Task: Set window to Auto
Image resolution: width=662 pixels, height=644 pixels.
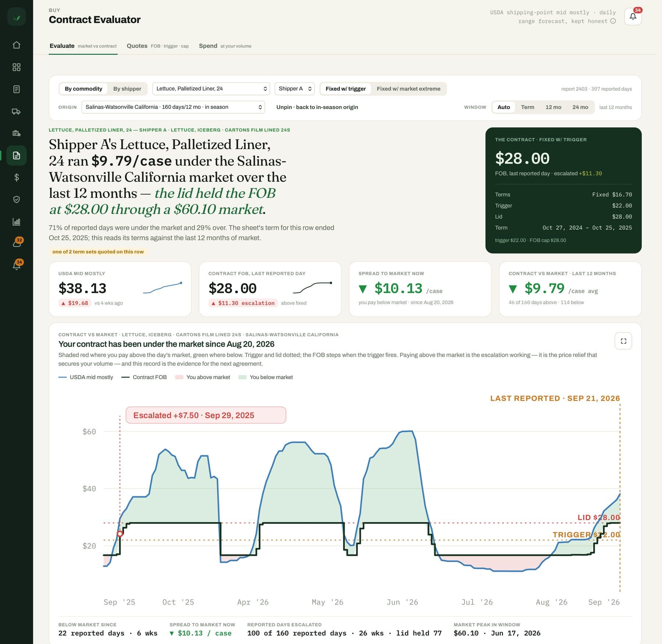Action: pyautogui.click(x=504, y=107)
